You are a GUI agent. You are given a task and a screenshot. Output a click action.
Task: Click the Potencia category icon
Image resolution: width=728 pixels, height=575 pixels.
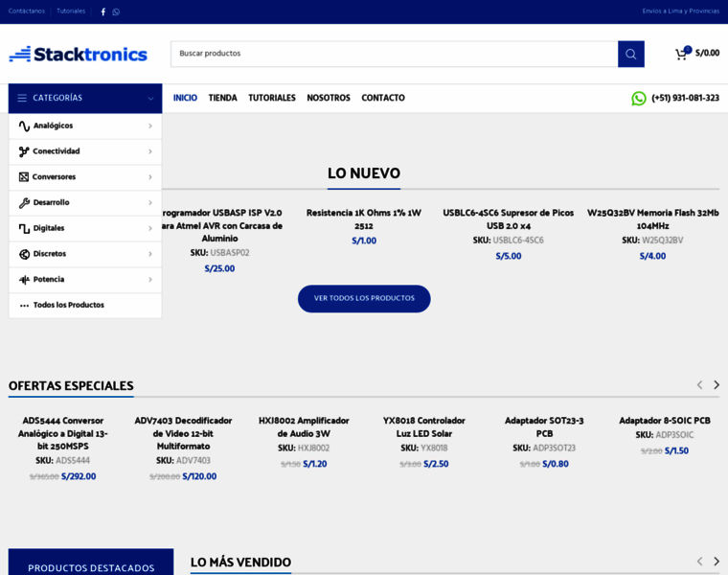(24, 279)
